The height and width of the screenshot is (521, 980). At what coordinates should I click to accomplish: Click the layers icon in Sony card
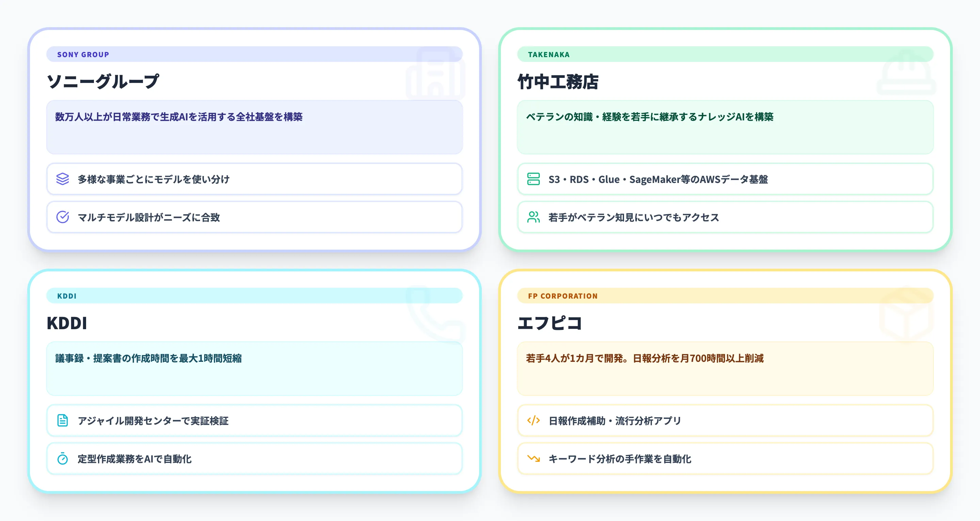[62, 179]
